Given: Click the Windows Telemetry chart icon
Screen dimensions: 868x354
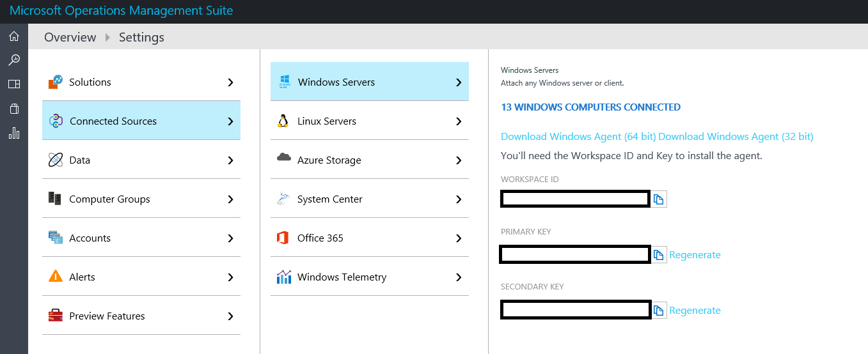Looking at the screenshot, I should tap(283, 277).
